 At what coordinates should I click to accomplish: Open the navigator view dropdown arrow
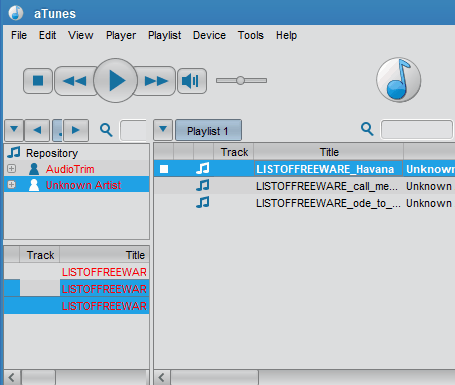(14, 130)
